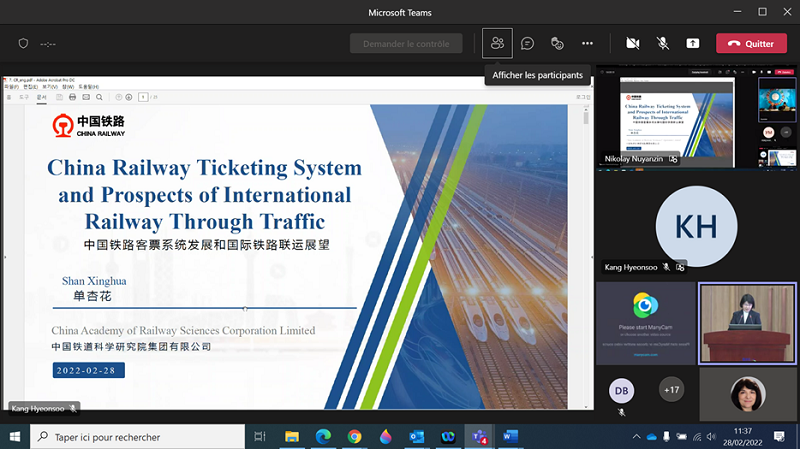The image size is (800, 449).
Task: Open the reactions menu
Action: tap(557, 43)
